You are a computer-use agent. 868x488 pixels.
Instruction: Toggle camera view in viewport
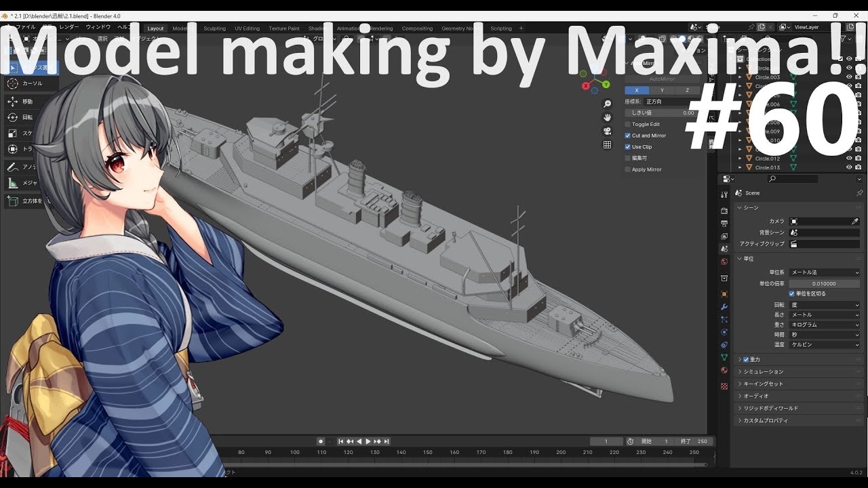coord(608,131)
